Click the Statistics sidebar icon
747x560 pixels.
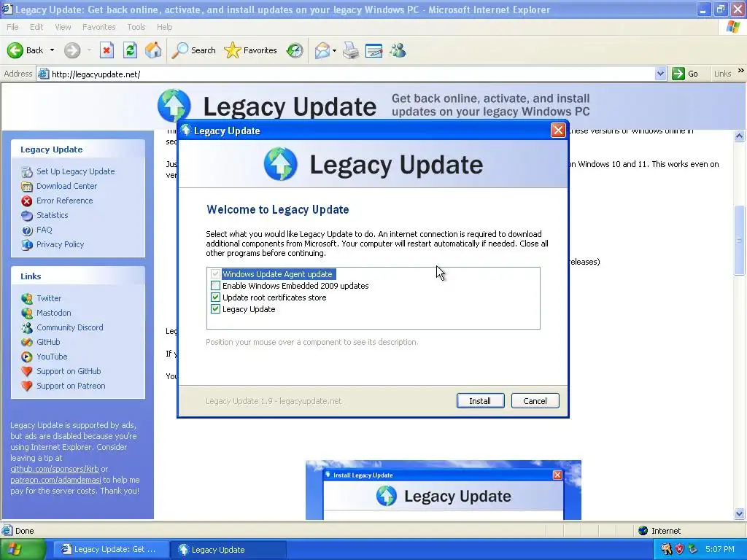tap(27, 215)
